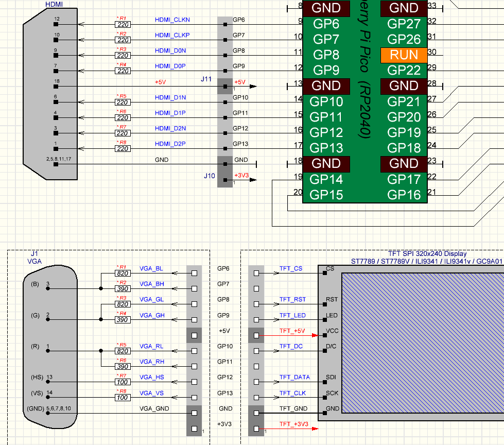Click the TFT_CS net label
Viewport: 504px width, 445px height.
(x=291, y=269)
